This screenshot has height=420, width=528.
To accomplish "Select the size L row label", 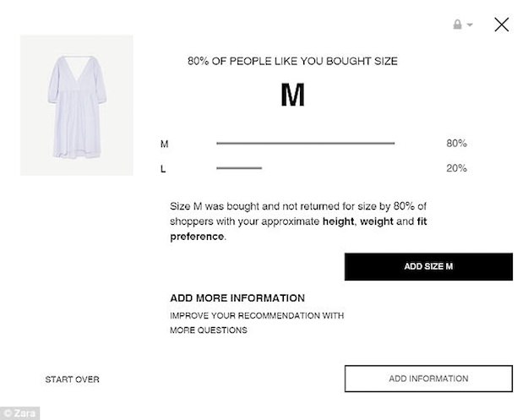I will (163, 169).
